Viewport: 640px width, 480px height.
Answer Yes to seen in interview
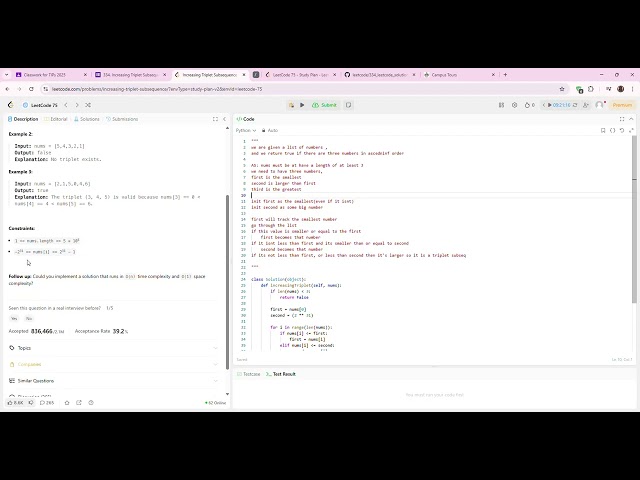coord(14,318)
